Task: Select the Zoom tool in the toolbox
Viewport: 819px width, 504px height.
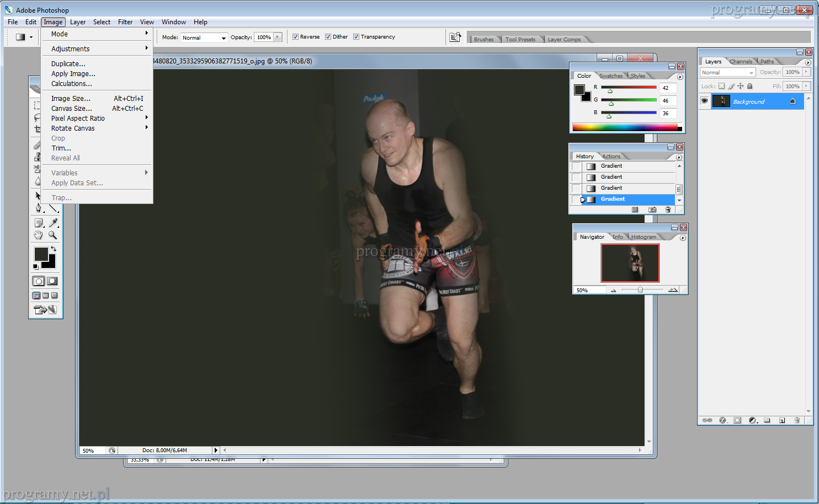Action: (53, 235)
